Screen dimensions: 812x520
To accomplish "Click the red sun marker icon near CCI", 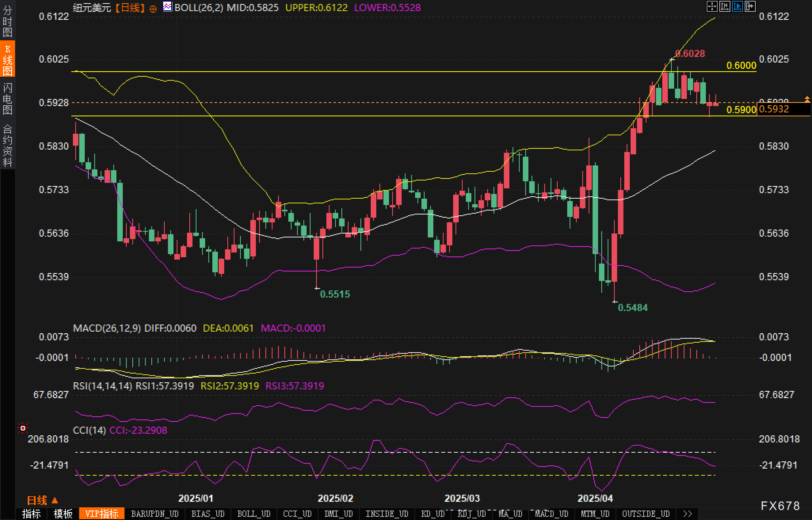I will 23,428.
